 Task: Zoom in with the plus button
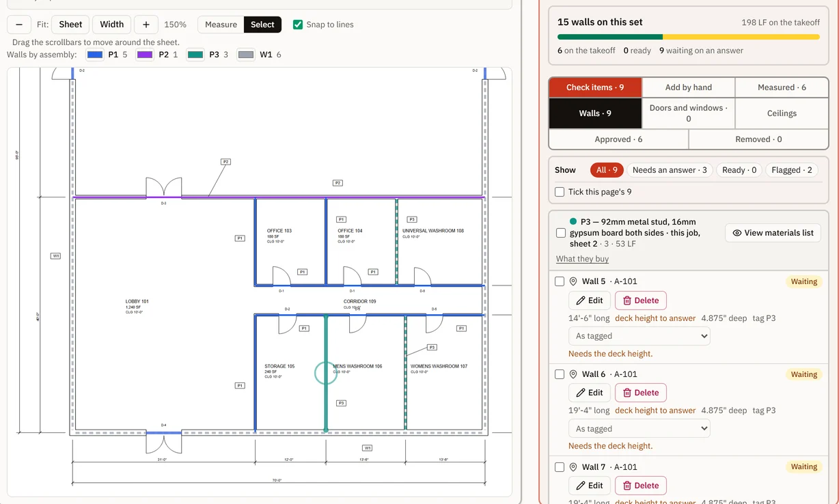(146, 25)
